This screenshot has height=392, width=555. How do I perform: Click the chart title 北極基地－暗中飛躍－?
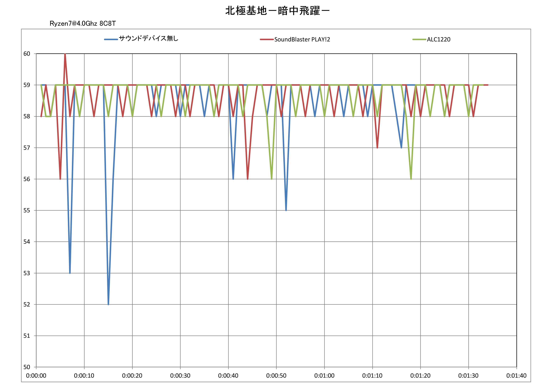[x=277, y=11]
